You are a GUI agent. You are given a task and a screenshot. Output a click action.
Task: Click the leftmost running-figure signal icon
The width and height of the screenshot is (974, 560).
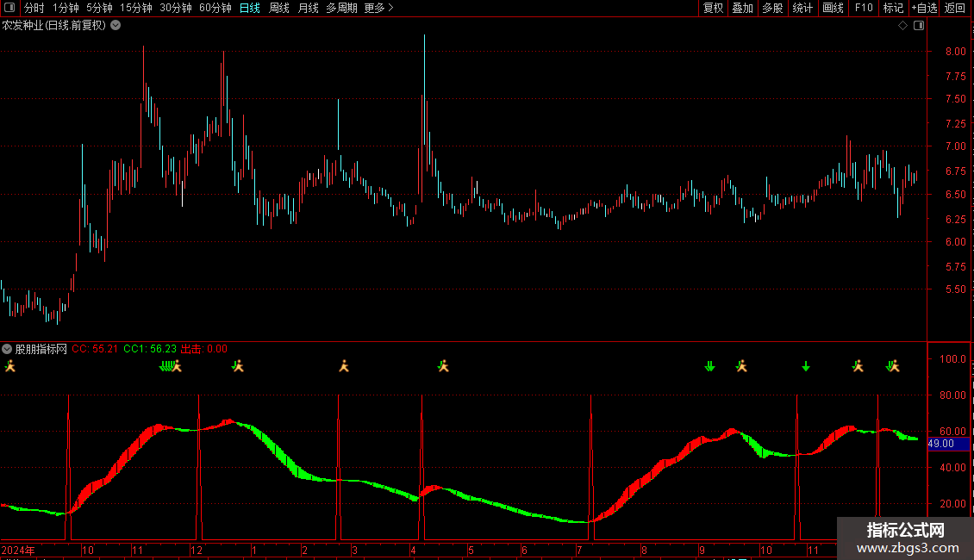click(x=10, y=366)
